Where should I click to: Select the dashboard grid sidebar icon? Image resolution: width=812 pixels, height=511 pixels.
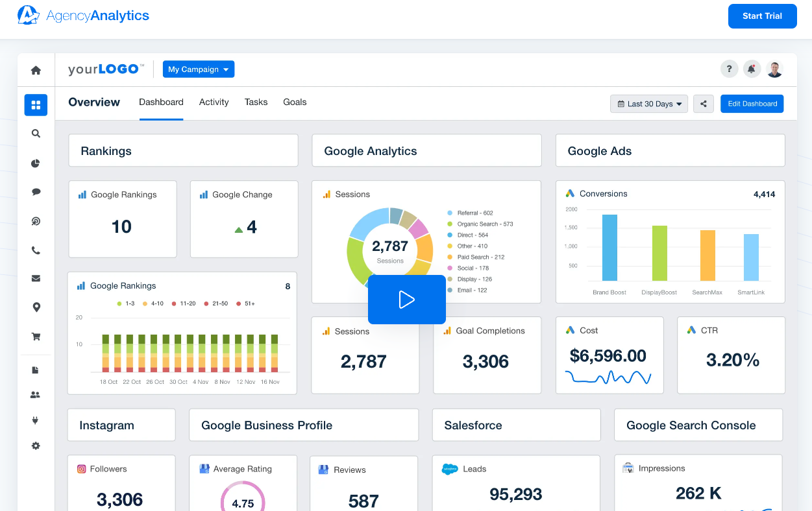(36, 104)
